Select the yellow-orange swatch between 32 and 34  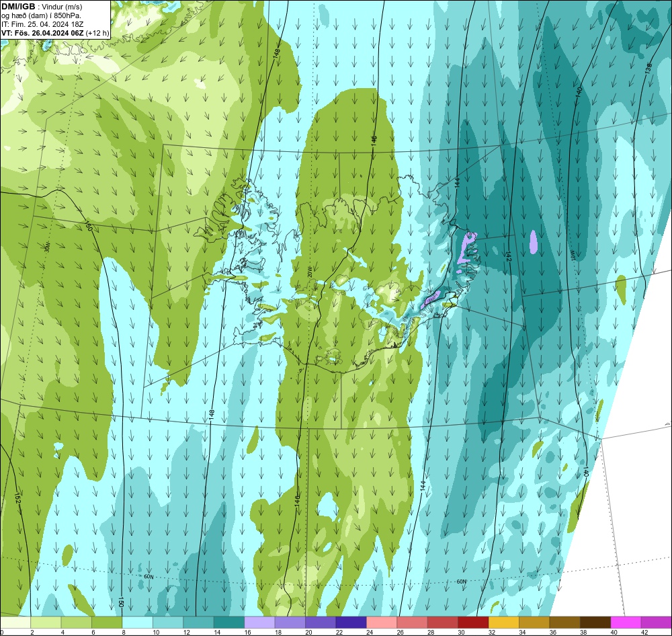[x=503, y=623]
